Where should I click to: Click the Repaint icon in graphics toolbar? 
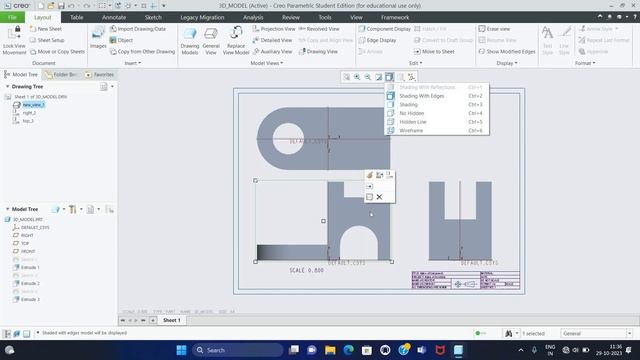click(378, 77)
